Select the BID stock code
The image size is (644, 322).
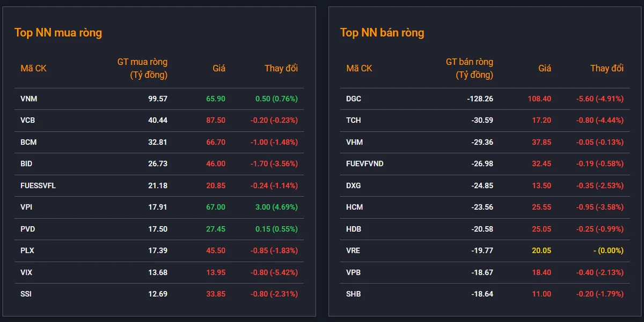pos(27,164)
